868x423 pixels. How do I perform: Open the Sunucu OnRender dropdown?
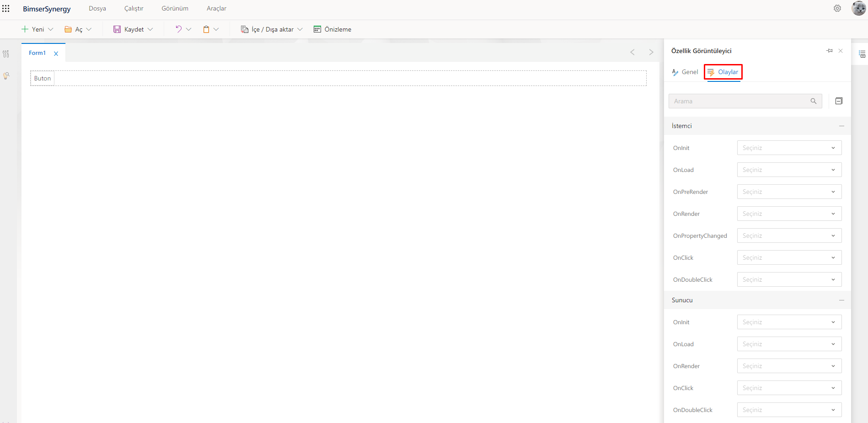click(x=789, y=366)
